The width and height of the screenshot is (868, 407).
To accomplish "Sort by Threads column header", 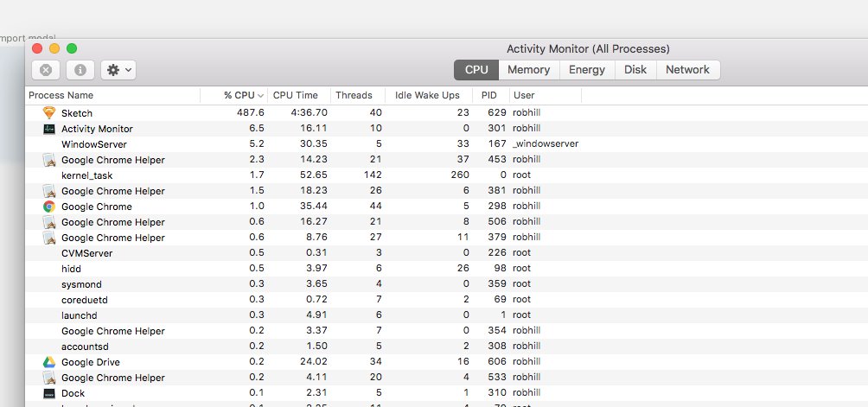I will pos(358,95).
